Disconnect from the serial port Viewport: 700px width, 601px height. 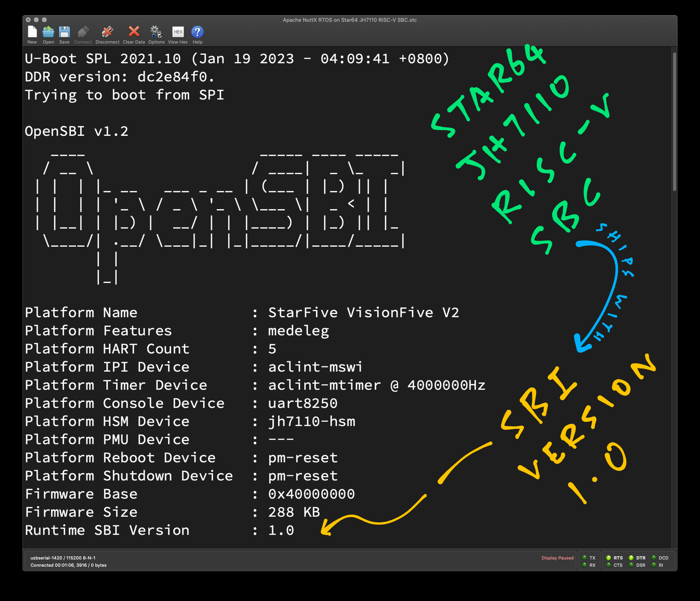coord(107,32)
